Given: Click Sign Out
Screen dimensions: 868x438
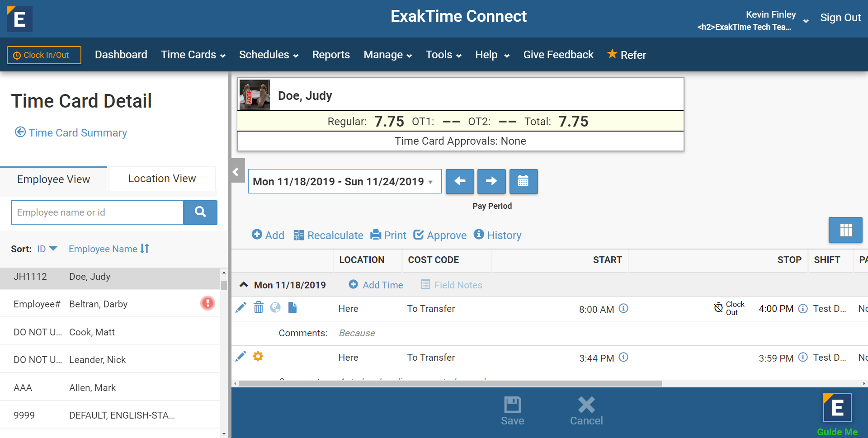Looking at the screenshot, I should [x=840, y=18].
